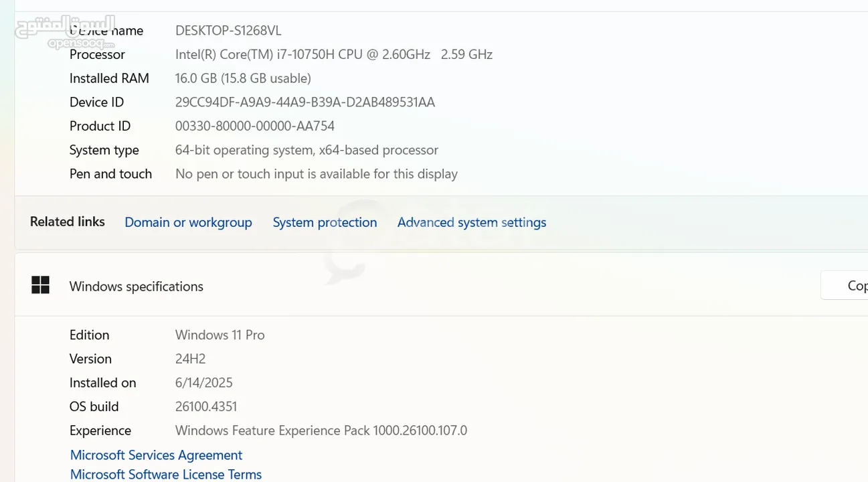The width and height of the screenshot is (868, 482).
Task: Click the Copy button for Windows specifications
Action: 845,286
